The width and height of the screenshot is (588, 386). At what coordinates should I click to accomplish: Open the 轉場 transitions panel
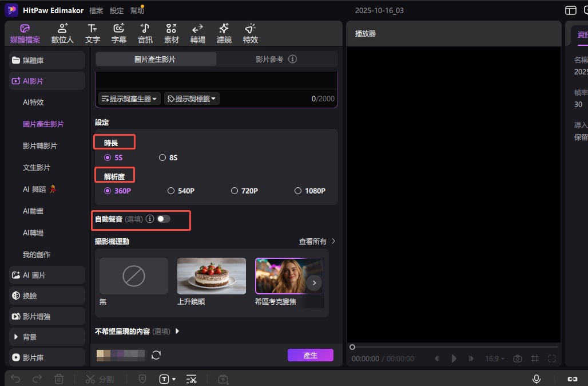click(x=197, y=34)
